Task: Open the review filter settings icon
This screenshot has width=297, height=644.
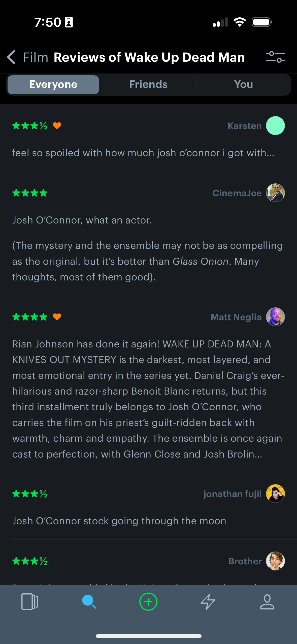Action: point(275,57)
